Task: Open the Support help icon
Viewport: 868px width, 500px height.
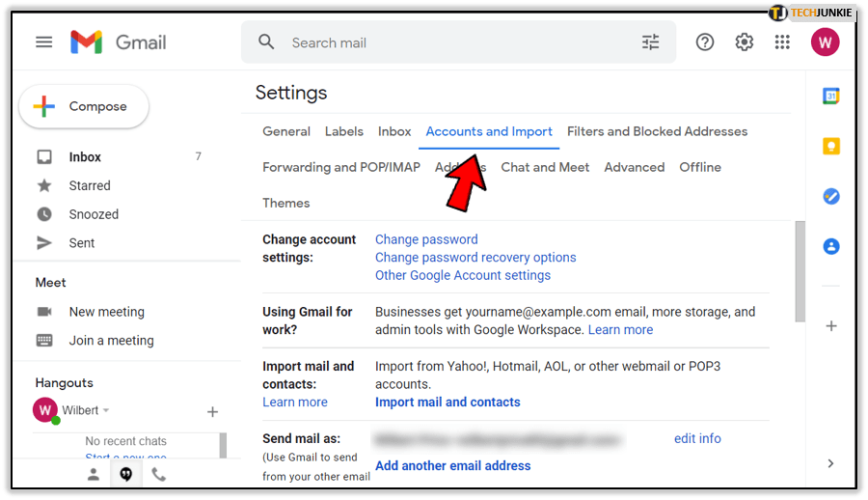Action: click(705, 42)
